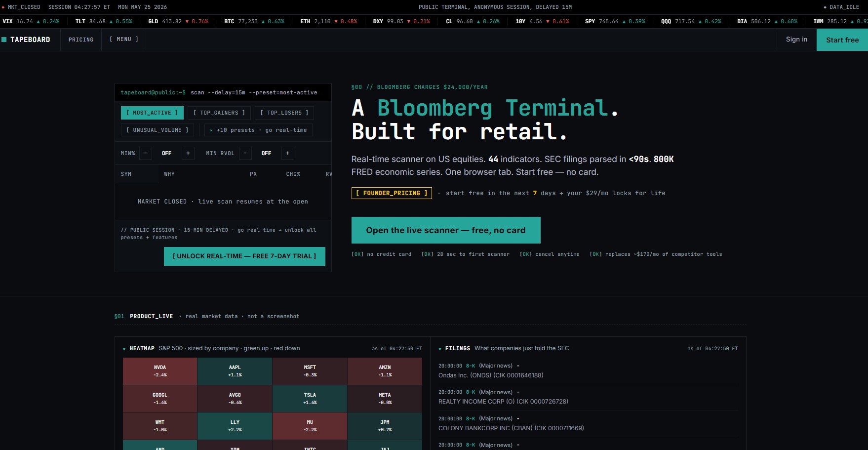Screen dimensions: 868x450
Task: Select the TOP_GAINERS preset tab
Action: click(x=219, y=113)
